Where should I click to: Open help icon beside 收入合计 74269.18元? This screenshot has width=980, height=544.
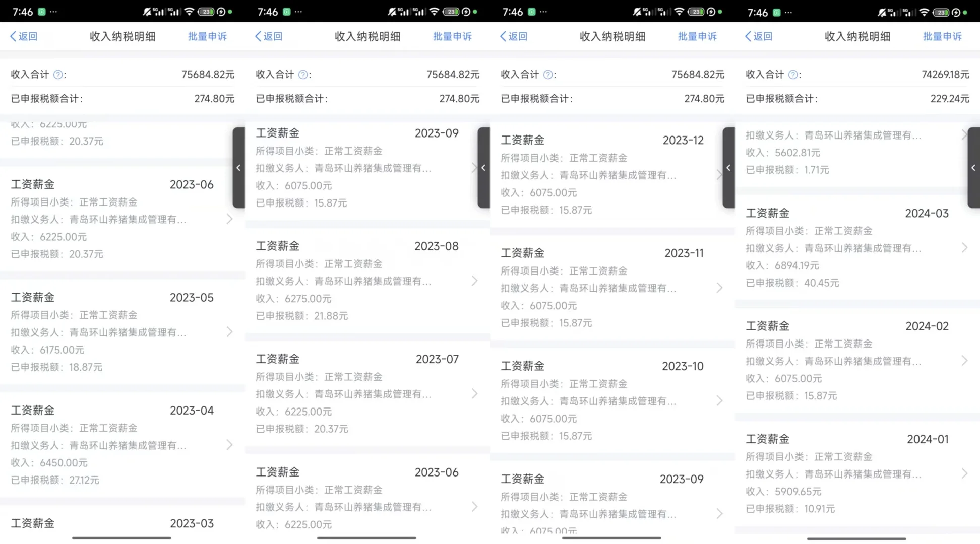pos(793,75)
